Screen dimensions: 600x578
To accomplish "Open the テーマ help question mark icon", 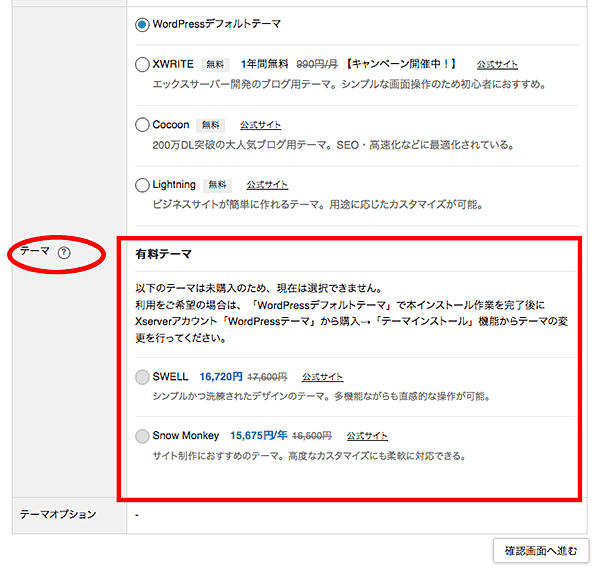I will pos(64,253).
